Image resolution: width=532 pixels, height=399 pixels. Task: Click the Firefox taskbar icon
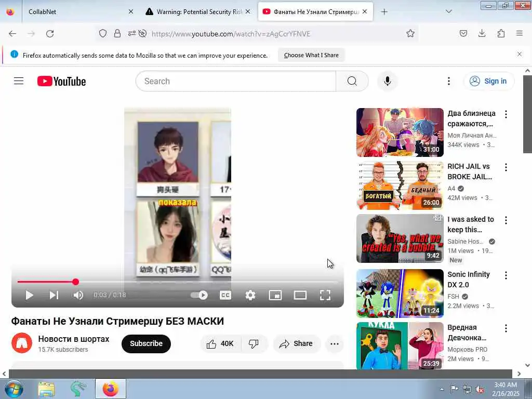(111, 389)
